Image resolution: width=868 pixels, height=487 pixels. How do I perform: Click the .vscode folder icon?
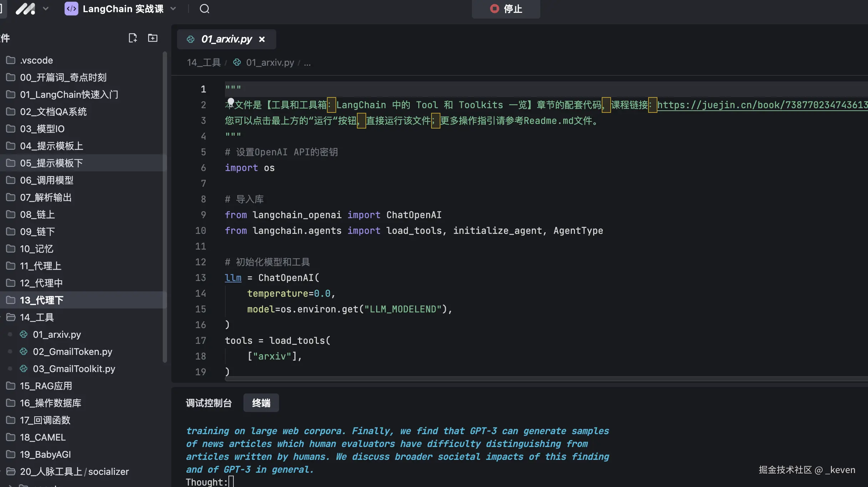click(11, 60)
